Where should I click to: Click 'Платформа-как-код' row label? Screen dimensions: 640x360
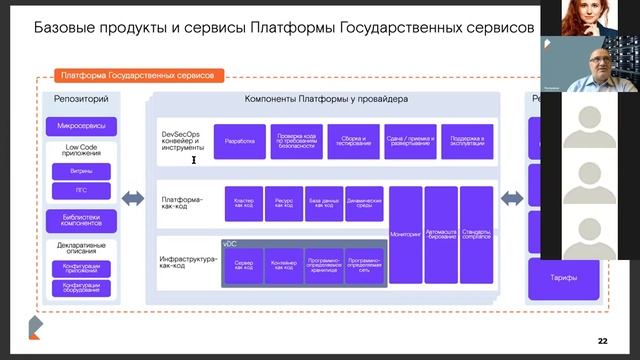click(x=182, y=203)
